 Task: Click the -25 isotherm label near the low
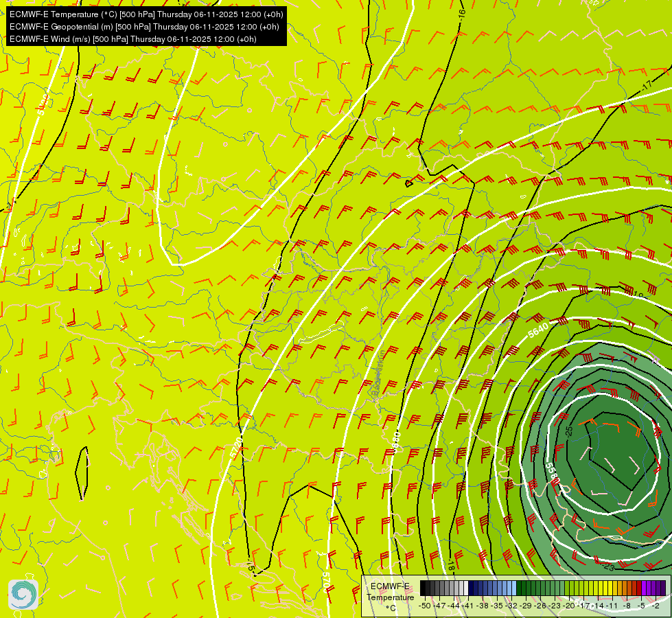[569, 431]
